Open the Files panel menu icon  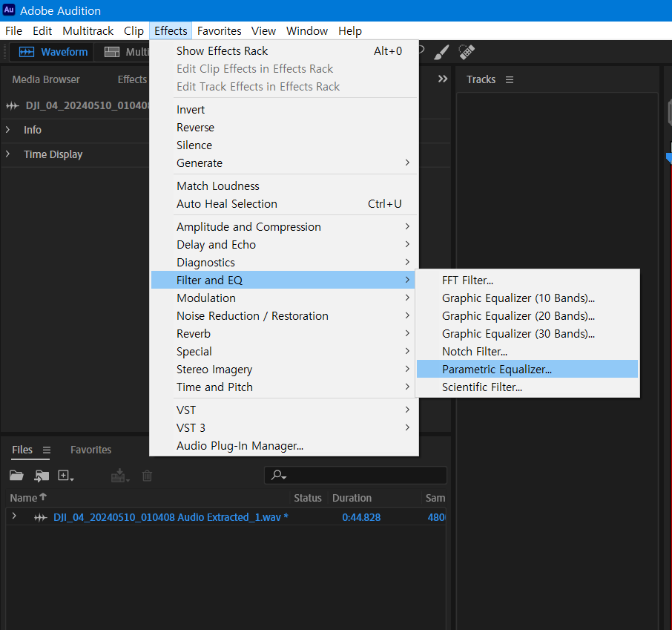click(47, 450)
